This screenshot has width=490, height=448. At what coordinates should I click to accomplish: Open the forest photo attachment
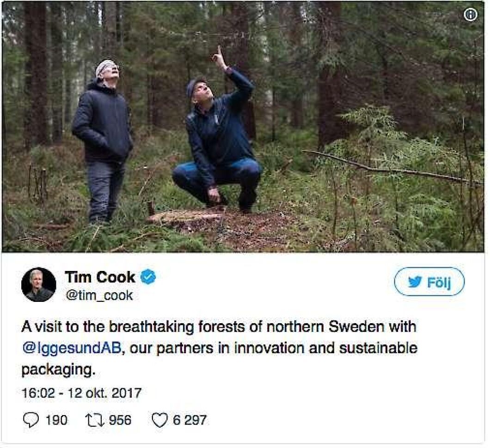(x=324, y=92)
